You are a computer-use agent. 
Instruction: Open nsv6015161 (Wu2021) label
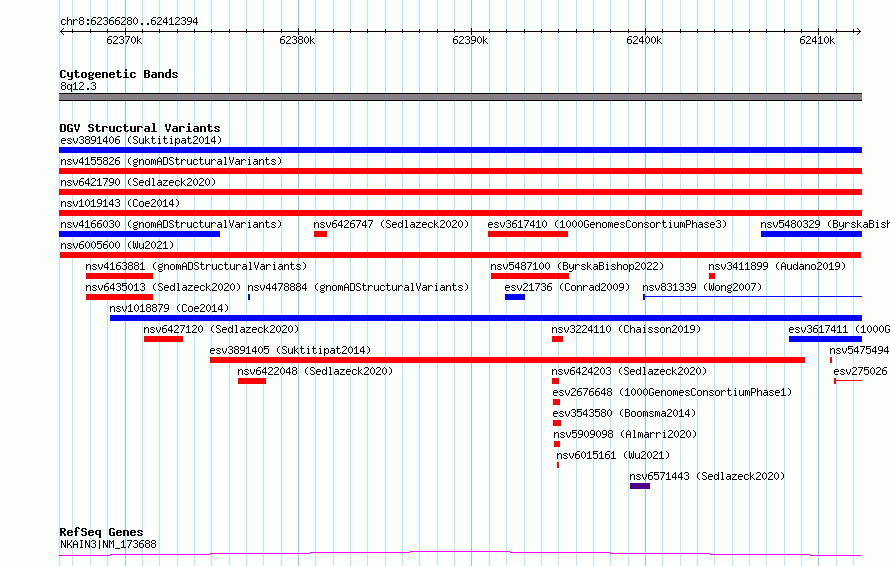tap(613, 455)
